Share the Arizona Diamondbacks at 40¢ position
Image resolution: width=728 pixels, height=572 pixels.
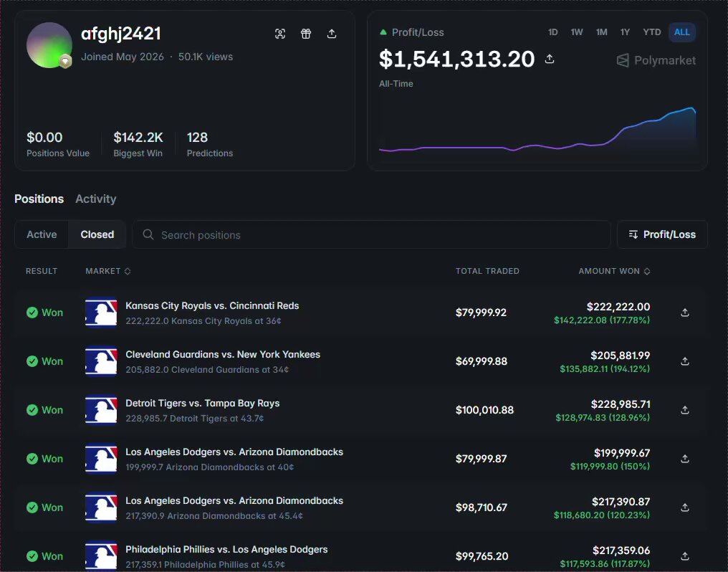(x=685, y=459)
